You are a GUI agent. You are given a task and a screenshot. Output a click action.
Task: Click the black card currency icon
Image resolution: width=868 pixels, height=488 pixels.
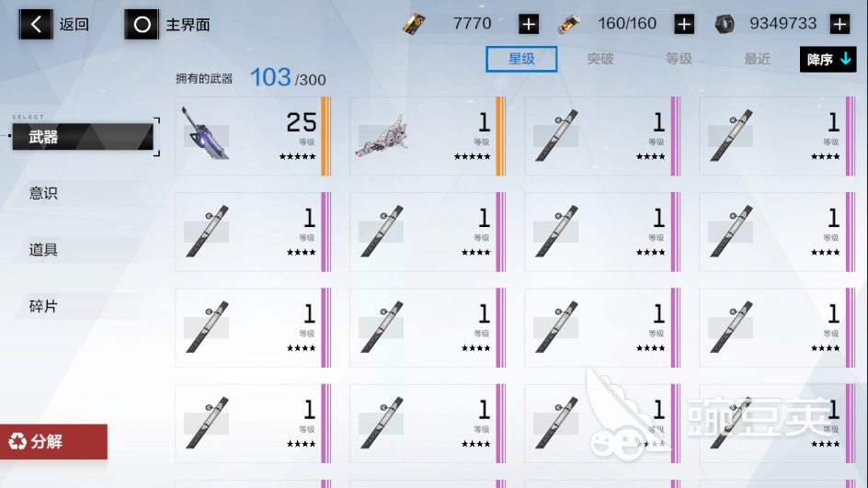point(414,24)
